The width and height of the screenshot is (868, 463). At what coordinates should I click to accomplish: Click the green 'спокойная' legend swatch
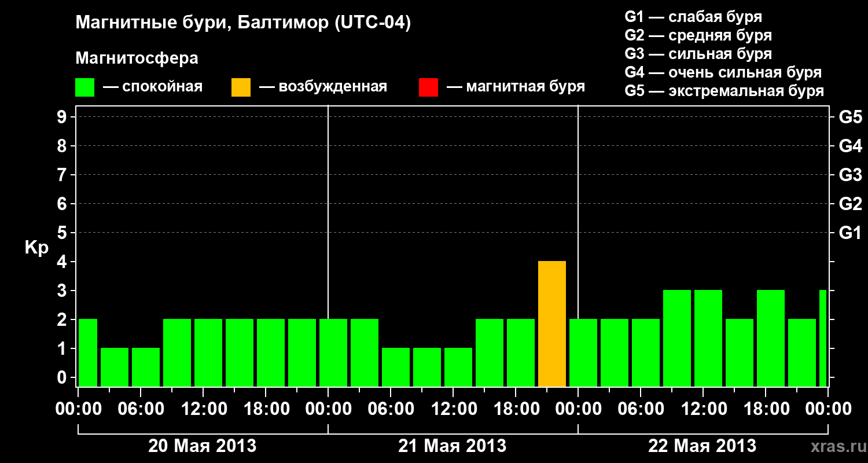(85, 87)
